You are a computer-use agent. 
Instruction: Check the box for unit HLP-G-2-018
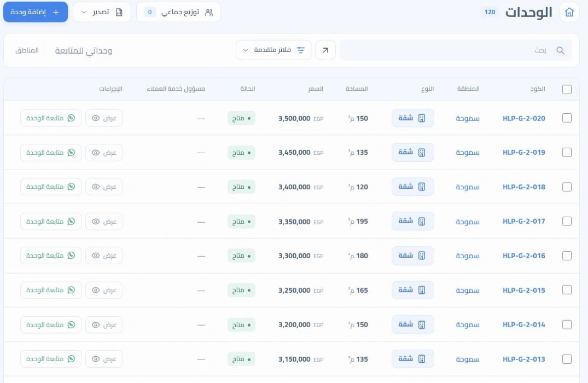pos(567,187)
